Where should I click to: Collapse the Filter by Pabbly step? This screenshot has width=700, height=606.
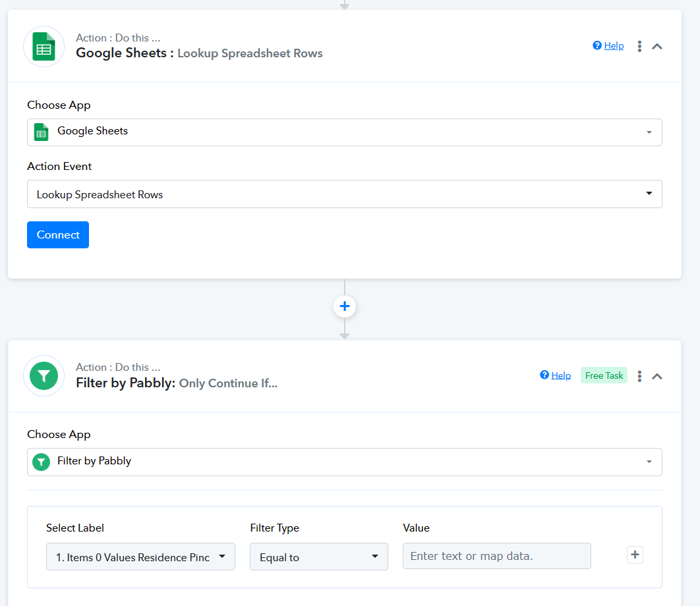[x=656, y=376]
